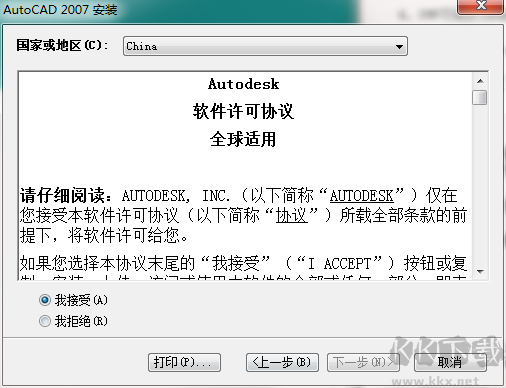The image size is (506, 388).
Task: Click the 打印(P)... button
Action: [x=184, y=362]
